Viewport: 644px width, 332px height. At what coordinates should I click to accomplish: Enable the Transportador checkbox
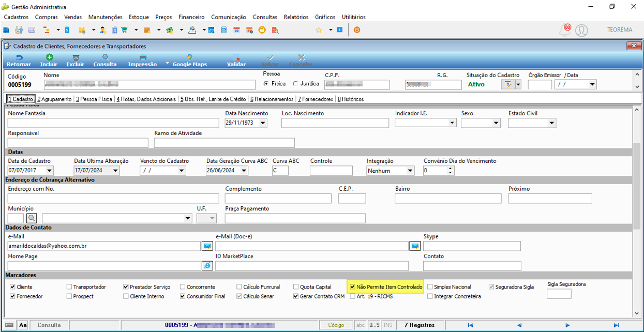[x=69, y=286]
